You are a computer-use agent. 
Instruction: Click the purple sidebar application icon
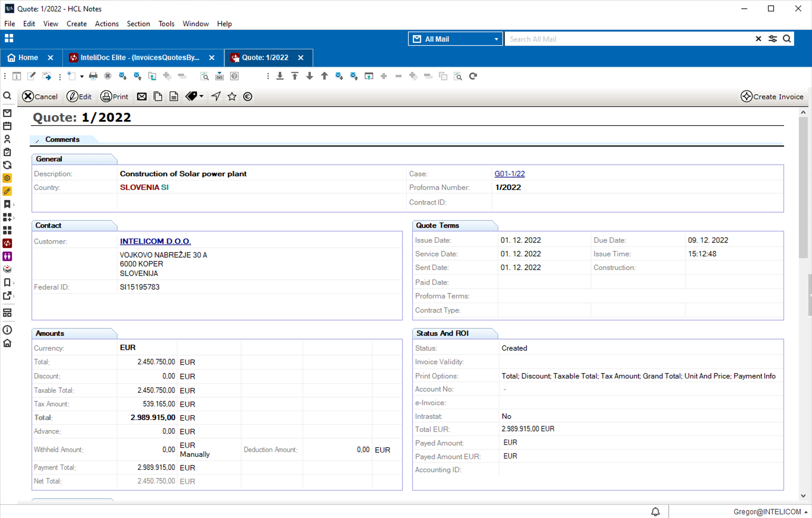tap(7, 257)
